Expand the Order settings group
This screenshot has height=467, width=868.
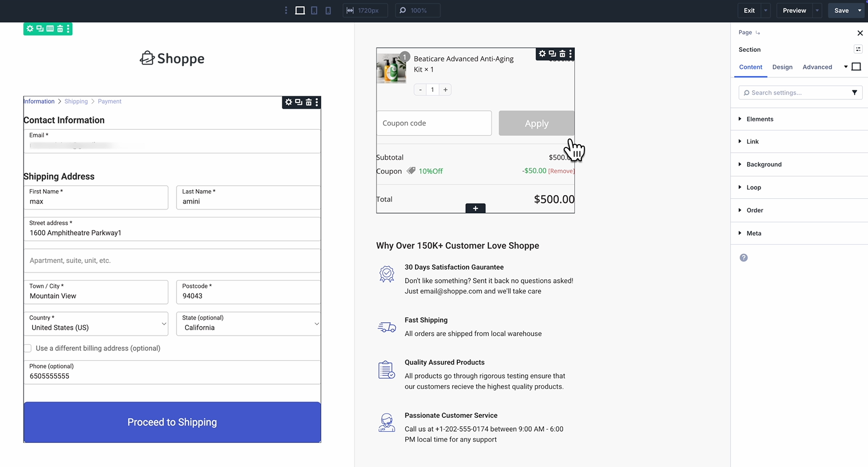(799, 211)
